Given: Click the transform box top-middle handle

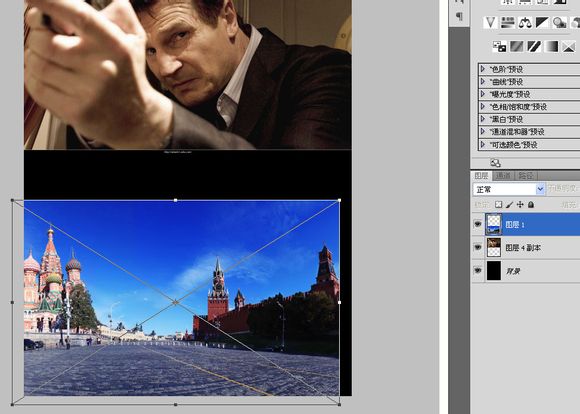Looking at the screenshot, I should coord(175,200).
